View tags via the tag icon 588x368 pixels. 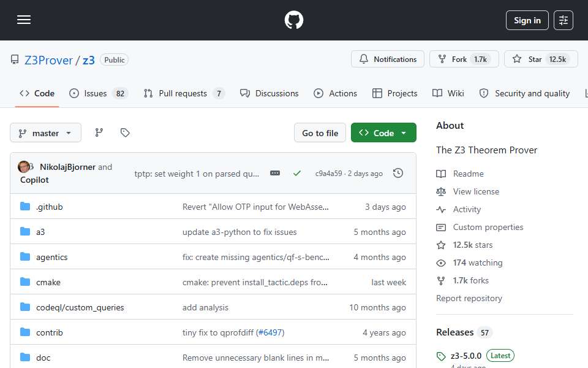pos(125,132)
